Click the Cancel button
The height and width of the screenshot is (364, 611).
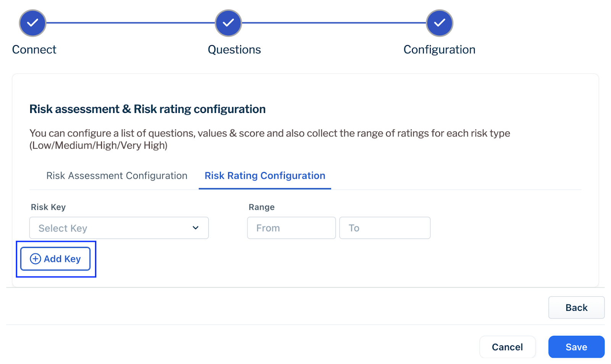[x=507, y=347]
